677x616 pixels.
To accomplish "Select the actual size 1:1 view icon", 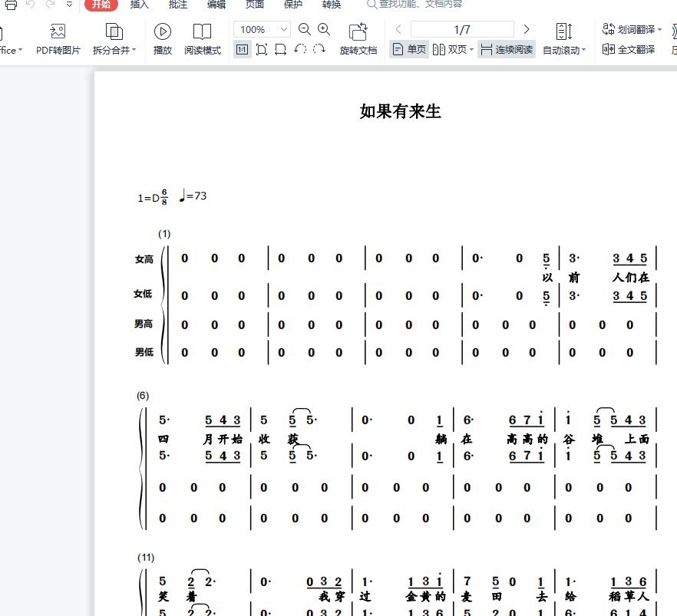I will coord(243,48).
